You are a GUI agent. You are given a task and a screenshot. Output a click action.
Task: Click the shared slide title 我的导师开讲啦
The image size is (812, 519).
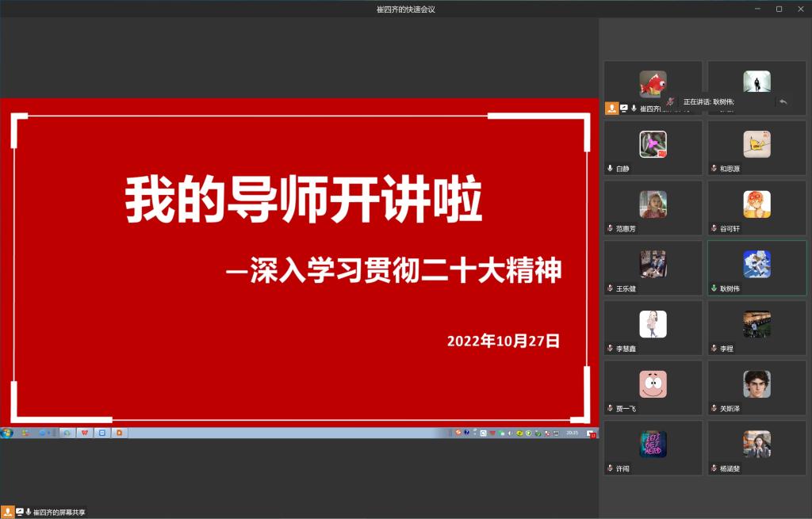click(x=304, y=200)
